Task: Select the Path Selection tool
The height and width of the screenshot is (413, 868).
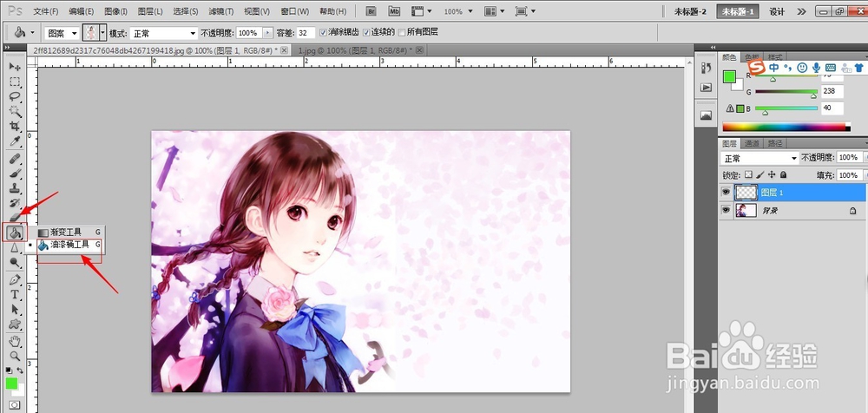Action: click(15, 310)
